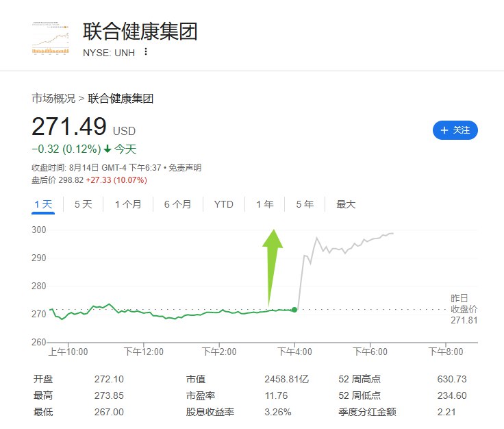This screenshot has width=504, height=429.
Task: Open the 免责声明 disclaimer link
Action: click(185, 168)
